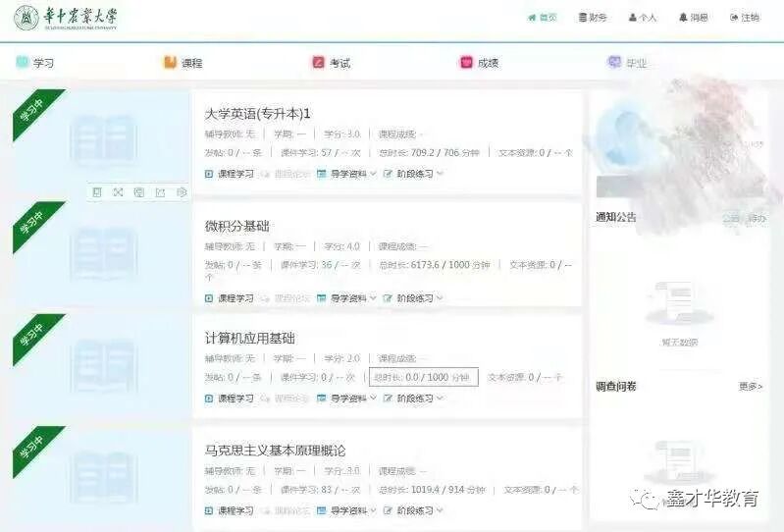
Task: Click text 学分: 2.0 under 计算机应用基础
Action: [x=342, y=358]
